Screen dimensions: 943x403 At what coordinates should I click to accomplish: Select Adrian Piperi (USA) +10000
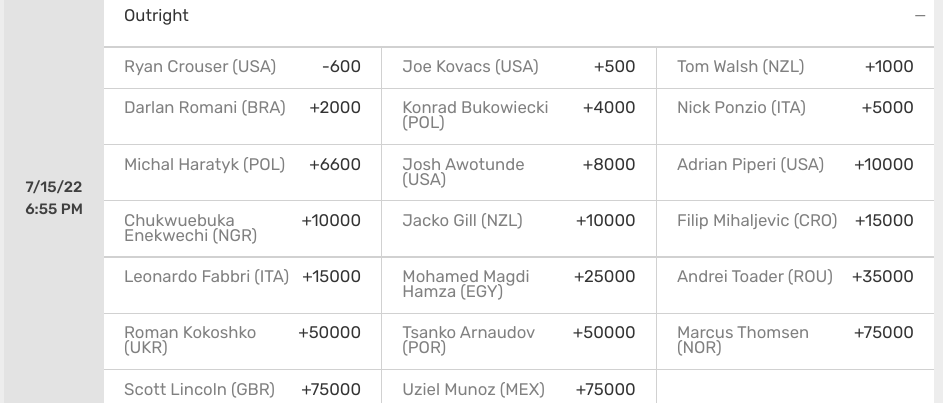click(x=795, y=173)
